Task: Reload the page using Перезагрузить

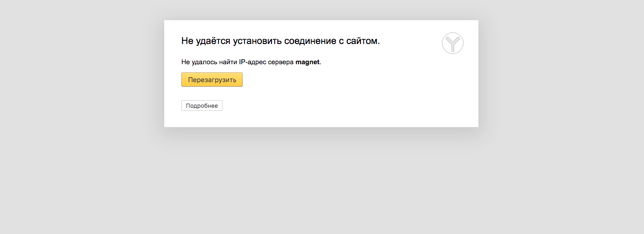Action: tap(212, 80)
